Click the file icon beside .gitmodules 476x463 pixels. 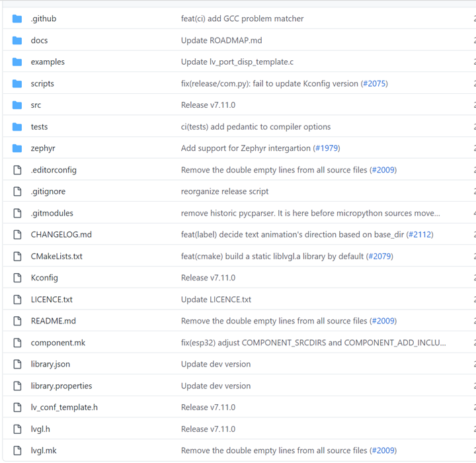click(x=17, y=213)
